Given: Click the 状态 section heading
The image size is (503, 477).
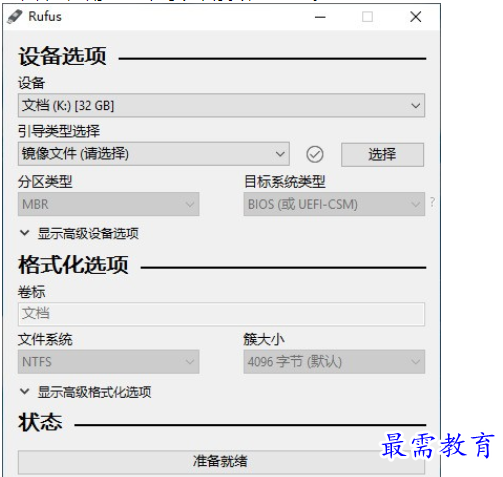Looking at the screenshot, I should coord(40,422).
